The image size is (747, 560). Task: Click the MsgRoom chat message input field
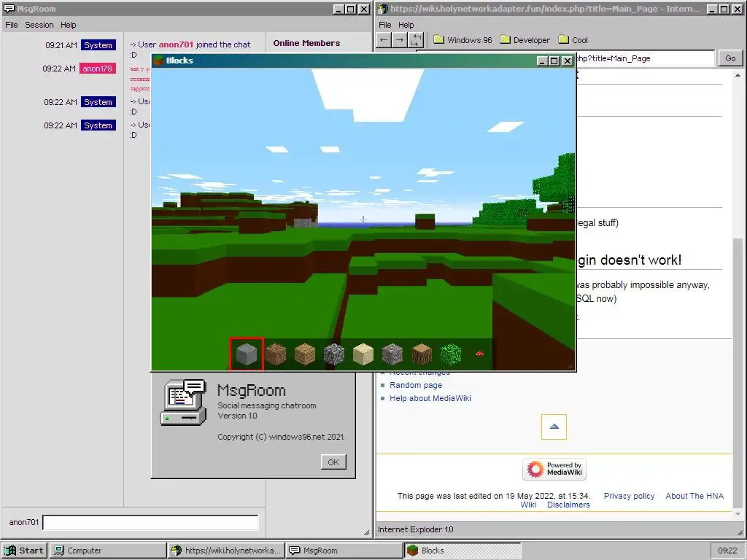click(150, 522)
